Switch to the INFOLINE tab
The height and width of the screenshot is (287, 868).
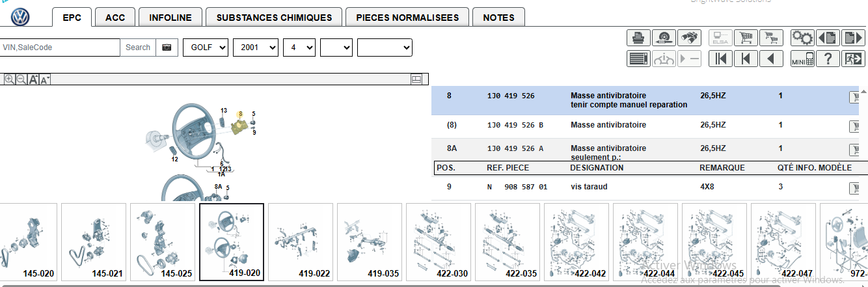(x=170, y=18)
